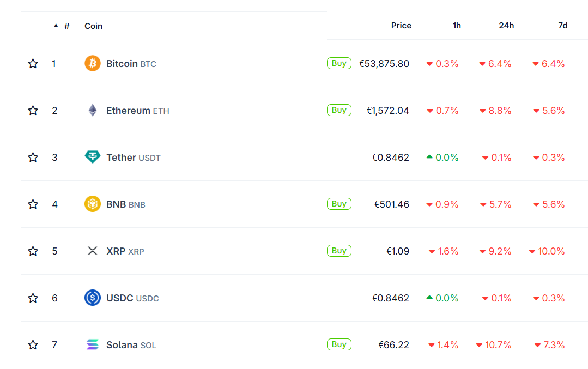Screen dimensions: 588x369
Task: Click the Ethereum diamond logo icon
Action: tap(93, 111)
